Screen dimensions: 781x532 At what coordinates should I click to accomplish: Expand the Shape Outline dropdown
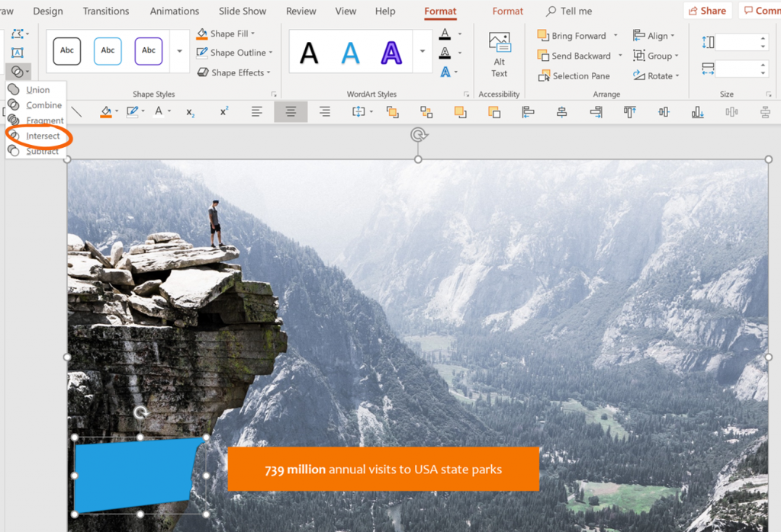pyautogui.click(x=233, y=53)
